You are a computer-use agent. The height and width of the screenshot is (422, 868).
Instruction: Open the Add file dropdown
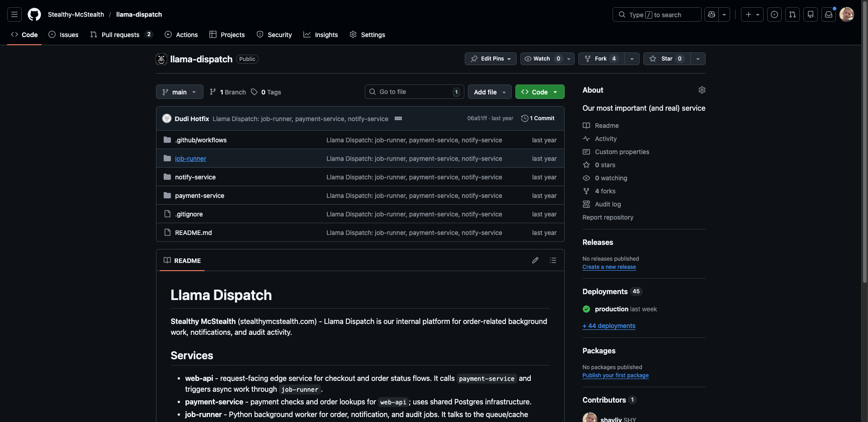click(x=490, y=92)
